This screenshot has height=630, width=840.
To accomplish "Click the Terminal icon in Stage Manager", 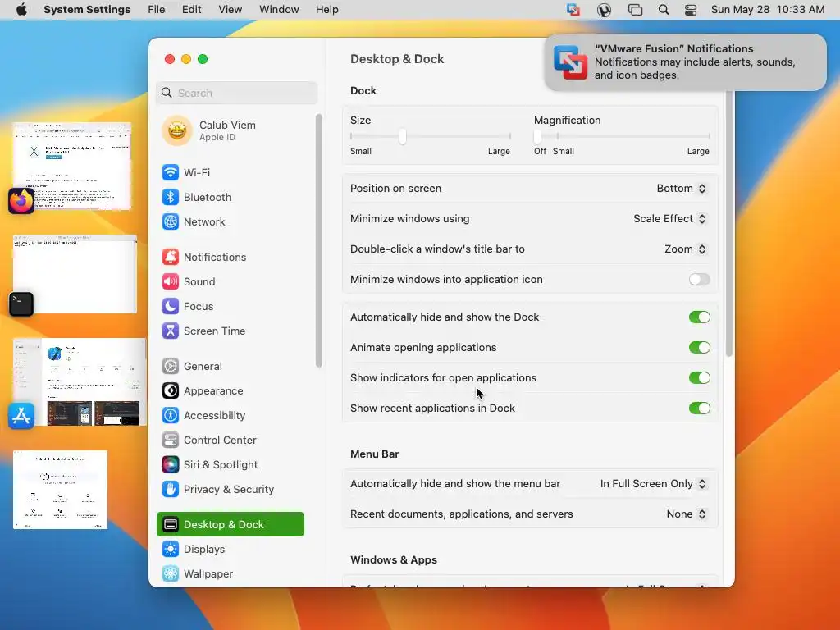I will (21, 304).
